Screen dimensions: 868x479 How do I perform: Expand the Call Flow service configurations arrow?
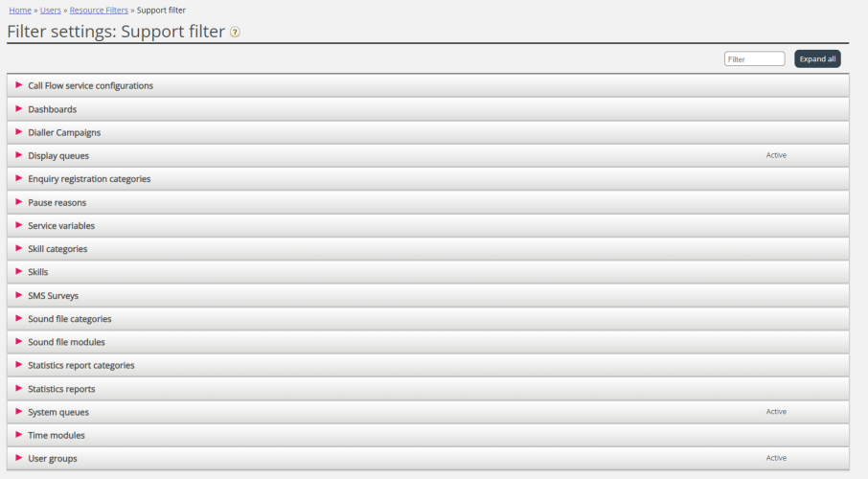pos(19,85)
